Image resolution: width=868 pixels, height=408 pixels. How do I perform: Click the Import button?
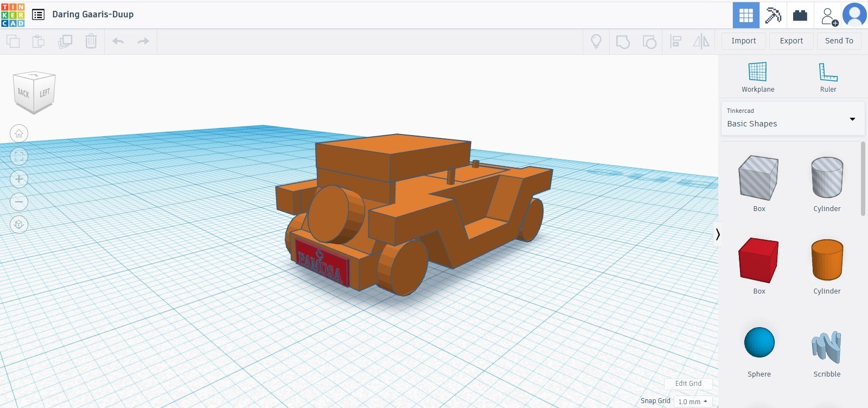[744, 41]
